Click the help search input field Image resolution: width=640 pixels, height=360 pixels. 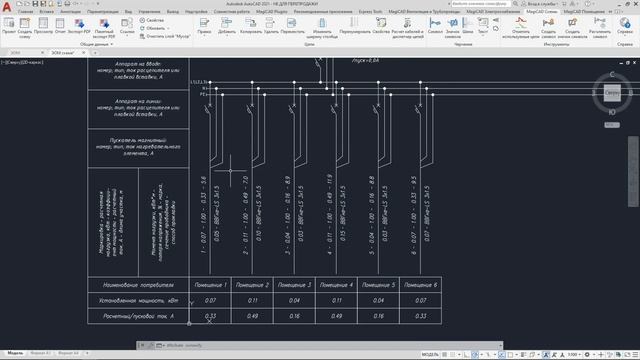pyautogui.click(x=480, y=4)
